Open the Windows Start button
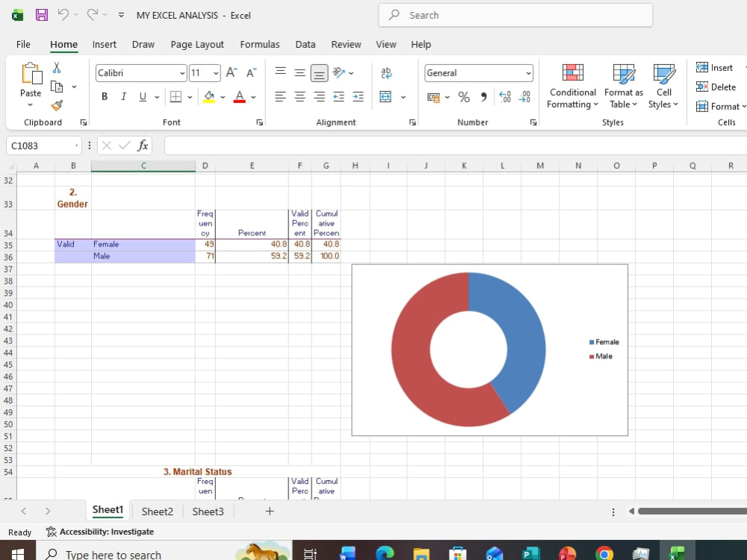This screenshot has height=560, width=747. pos(18,553)
